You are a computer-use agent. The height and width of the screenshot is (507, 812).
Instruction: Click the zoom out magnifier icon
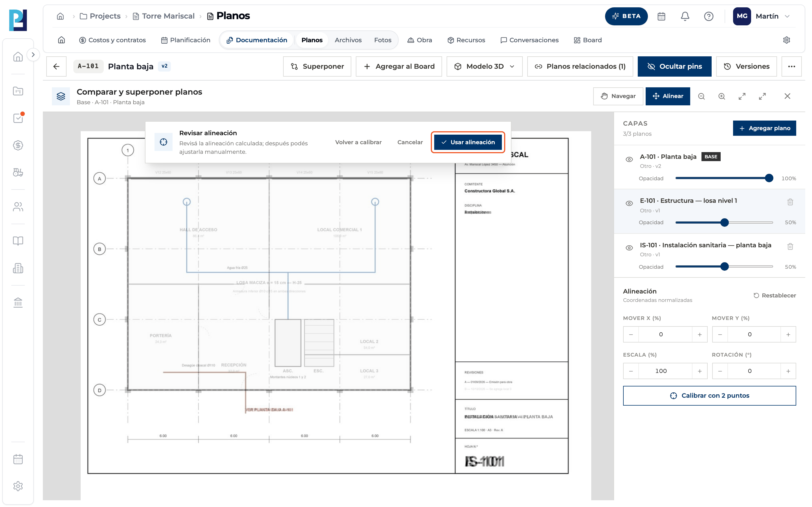701,96
